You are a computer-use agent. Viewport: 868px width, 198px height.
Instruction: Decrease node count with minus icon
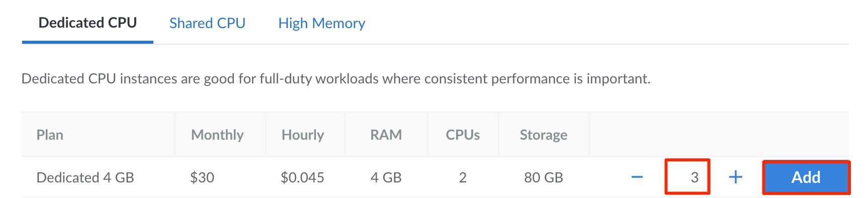click(x=637, y=177)
